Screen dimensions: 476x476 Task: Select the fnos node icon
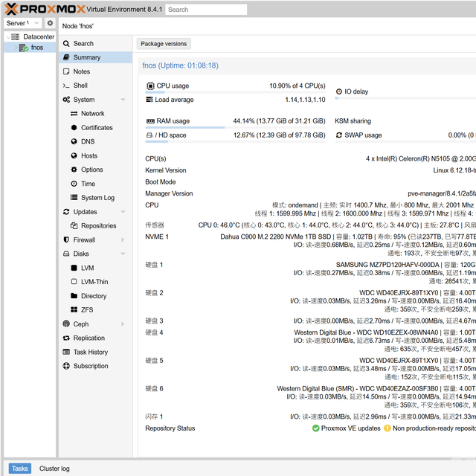point(24,48)
